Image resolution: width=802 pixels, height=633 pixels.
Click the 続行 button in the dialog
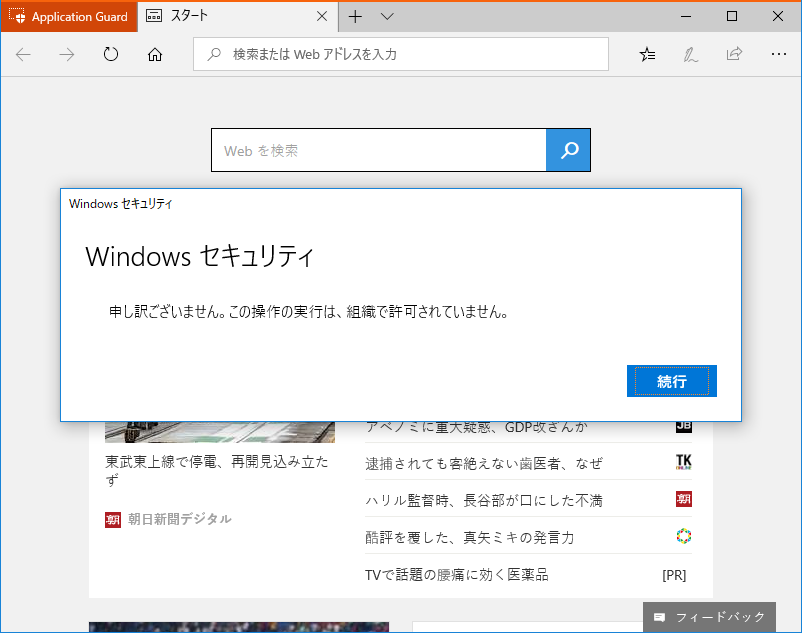point(672,381)
